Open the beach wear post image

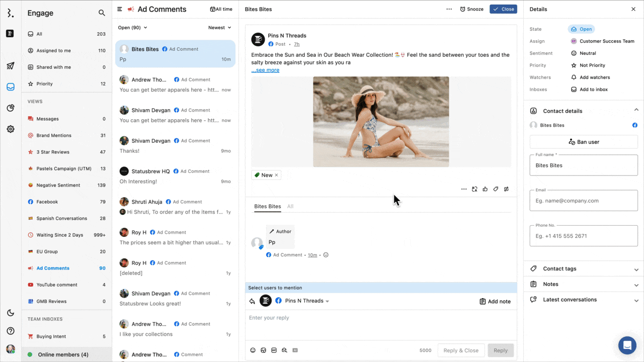point(381,122)
